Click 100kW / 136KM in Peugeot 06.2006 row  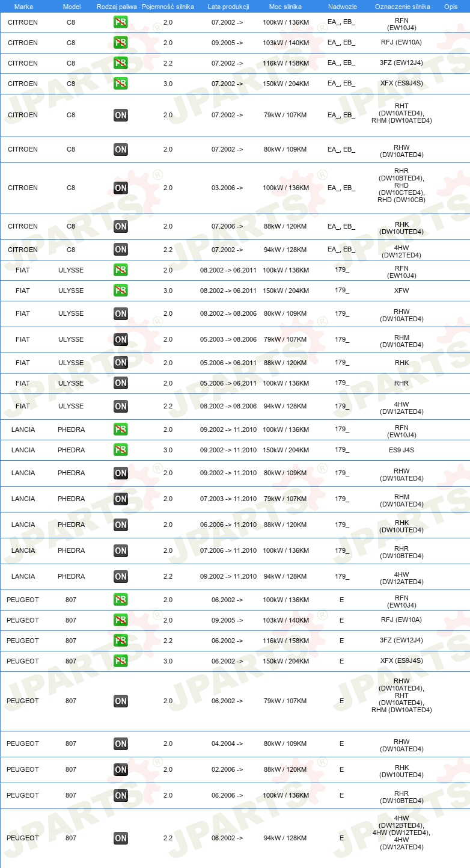click(286, 796)
